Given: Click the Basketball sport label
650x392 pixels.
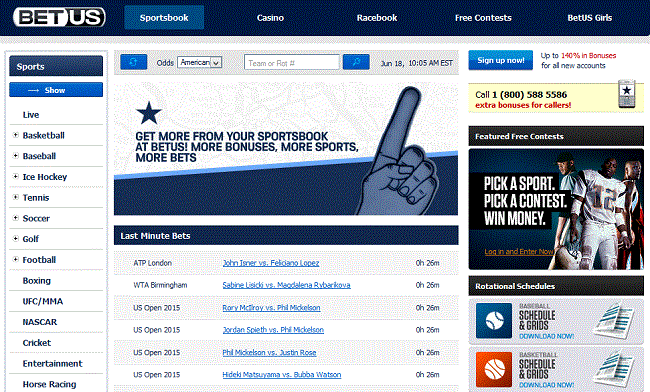Looking at the screenshot, I should click(x=44, y=136).
